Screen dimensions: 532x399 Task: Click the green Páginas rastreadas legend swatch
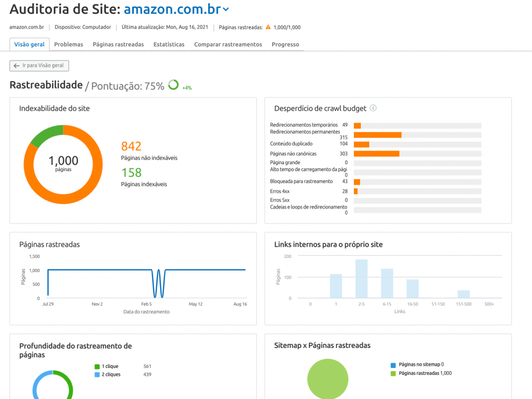coord(393,374)
